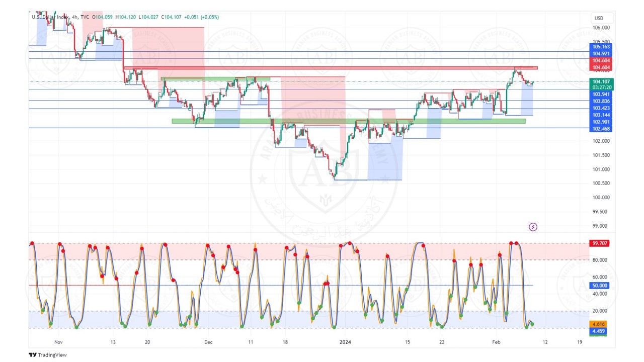Open the USD currency selector
The width and height of the screenshot is (644, 362).
click(x=598, y=19)
